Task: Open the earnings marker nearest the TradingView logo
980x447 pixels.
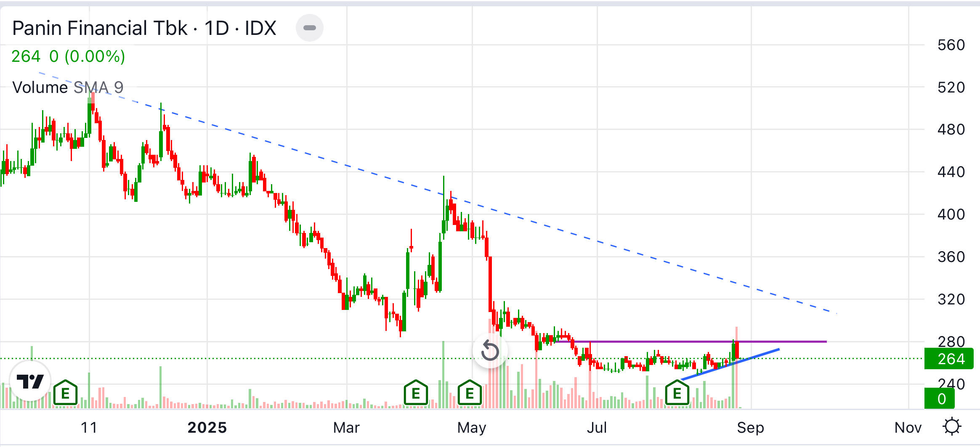Action: tap(65, 393)
